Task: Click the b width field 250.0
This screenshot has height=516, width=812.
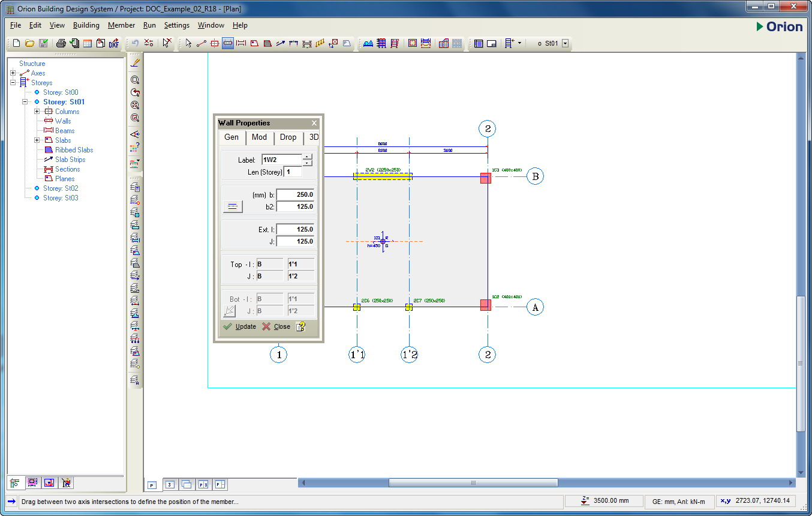Action: click(296, 195)
